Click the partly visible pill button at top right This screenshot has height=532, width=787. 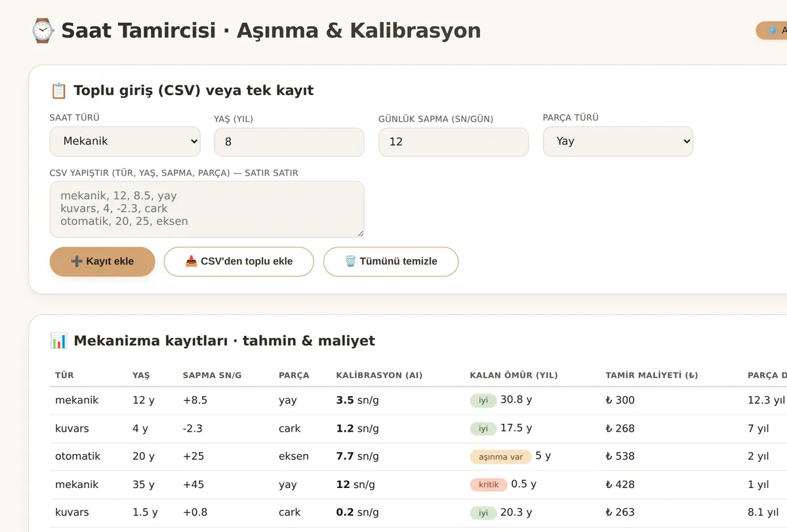click(772, 30)
